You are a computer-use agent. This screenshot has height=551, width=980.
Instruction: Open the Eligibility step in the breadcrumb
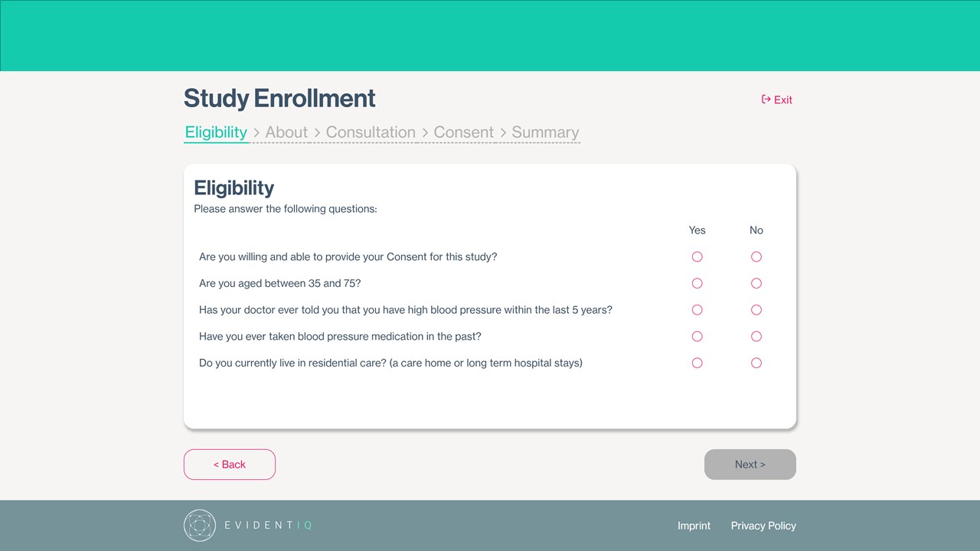coord(216,132)
